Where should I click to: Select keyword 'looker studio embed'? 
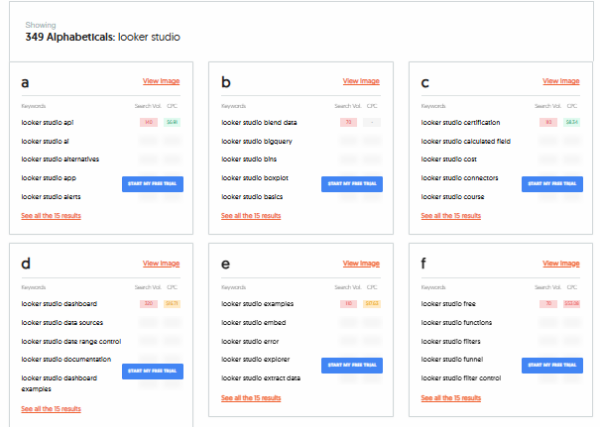point(253,323)
